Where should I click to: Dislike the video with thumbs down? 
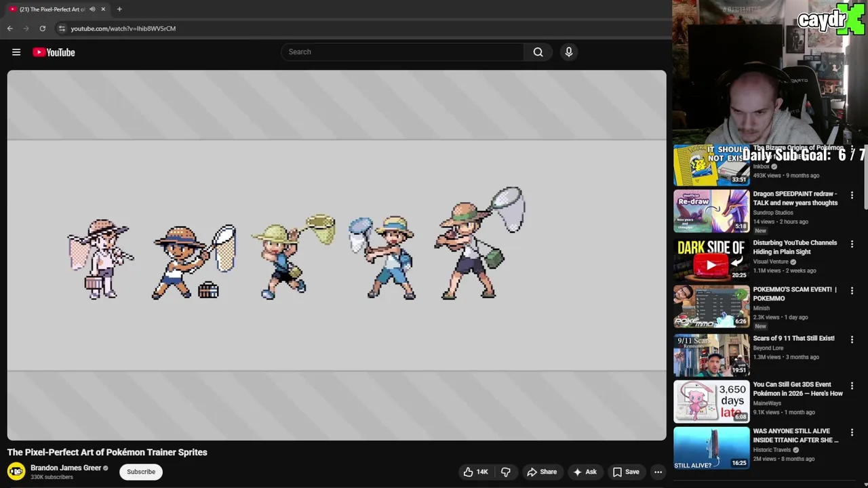tap(506, 472)
